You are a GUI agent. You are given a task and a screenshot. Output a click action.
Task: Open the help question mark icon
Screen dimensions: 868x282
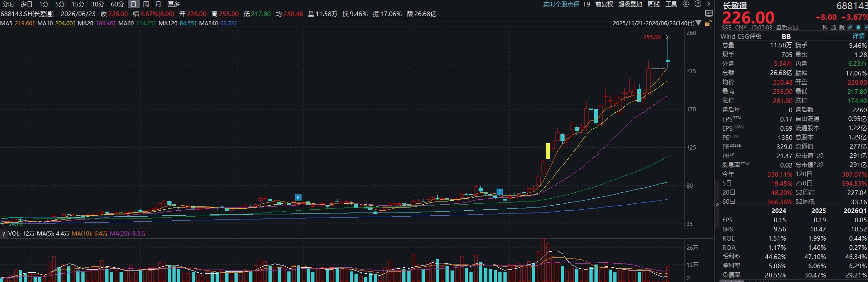point(698,4)
